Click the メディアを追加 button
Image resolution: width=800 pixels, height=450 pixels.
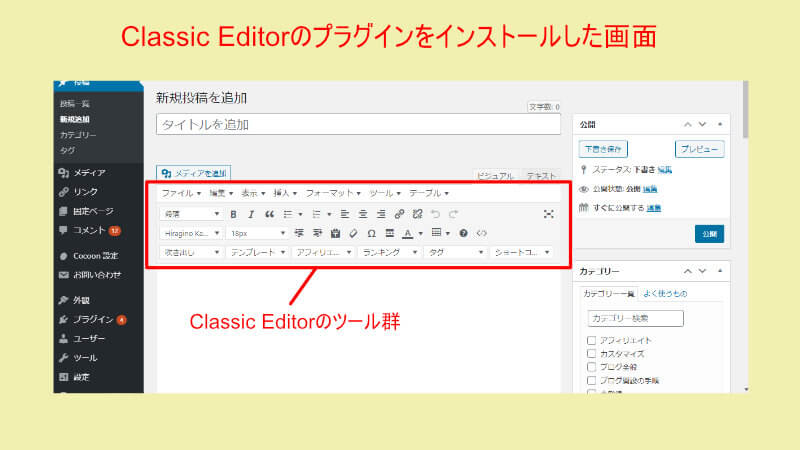coord(193,173)
